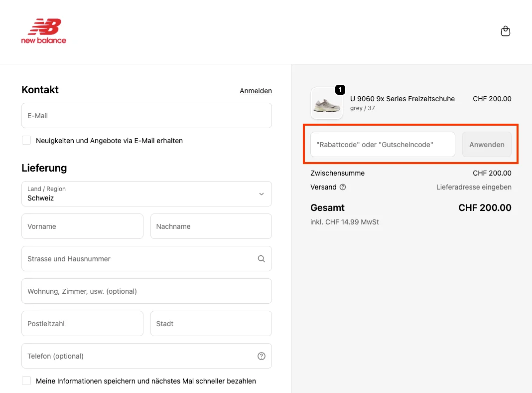
Task: Click the New Balance logo
Action: tap(44, 31)
